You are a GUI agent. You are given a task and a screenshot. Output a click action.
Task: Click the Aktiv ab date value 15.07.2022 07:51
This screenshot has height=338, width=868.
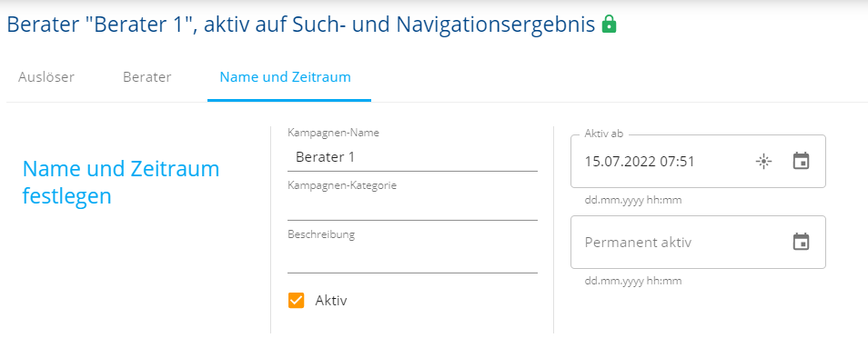coord(640,162)
